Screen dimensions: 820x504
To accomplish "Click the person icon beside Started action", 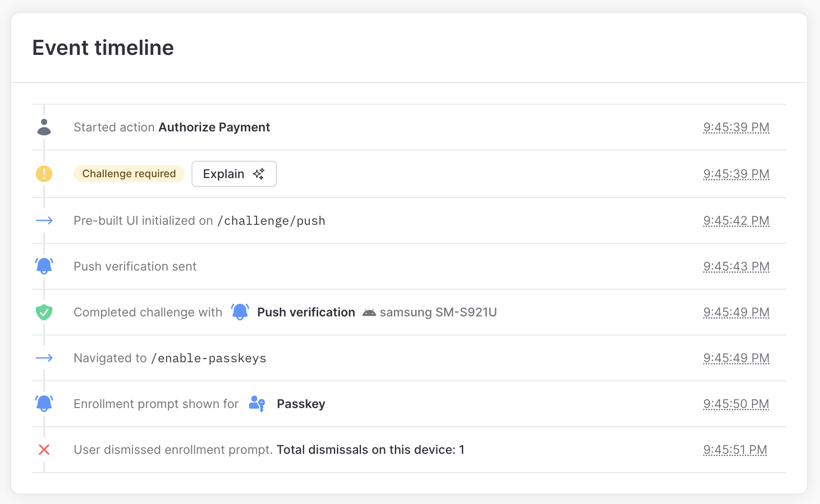I will (44, 127).
